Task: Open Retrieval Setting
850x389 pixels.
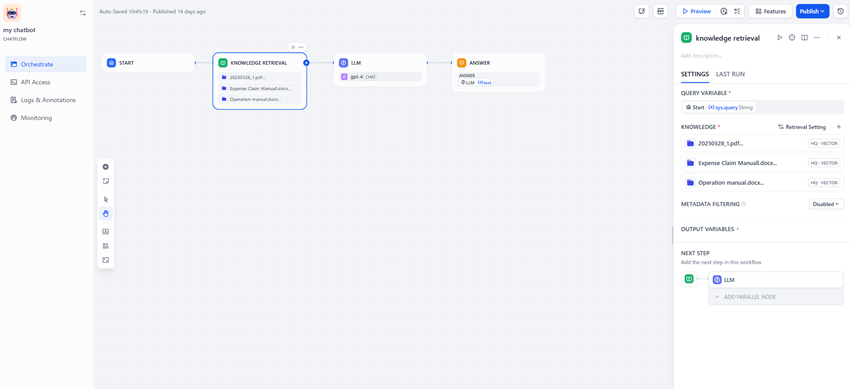Action: click(802, 127)
